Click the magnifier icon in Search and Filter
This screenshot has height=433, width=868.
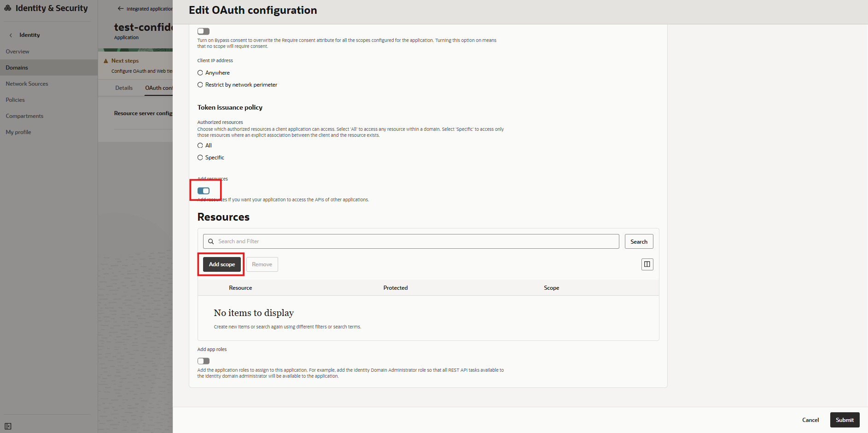[x=211, y=241]
